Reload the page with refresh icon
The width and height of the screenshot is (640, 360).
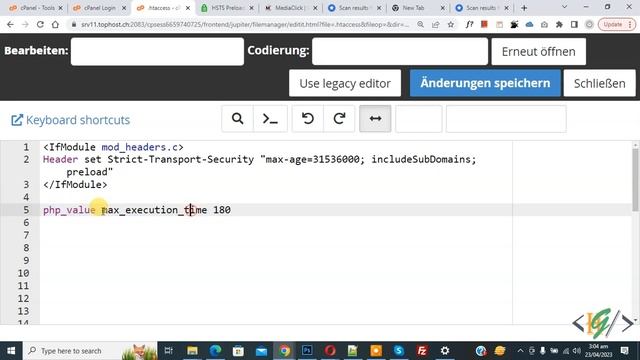coord(40,24)
